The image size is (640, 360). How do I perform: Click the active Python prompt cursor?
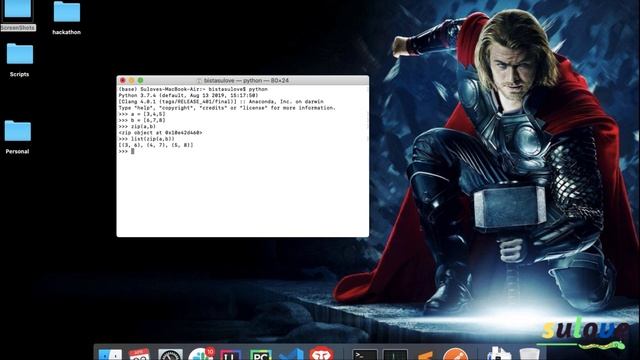click(x=133, y=151)
